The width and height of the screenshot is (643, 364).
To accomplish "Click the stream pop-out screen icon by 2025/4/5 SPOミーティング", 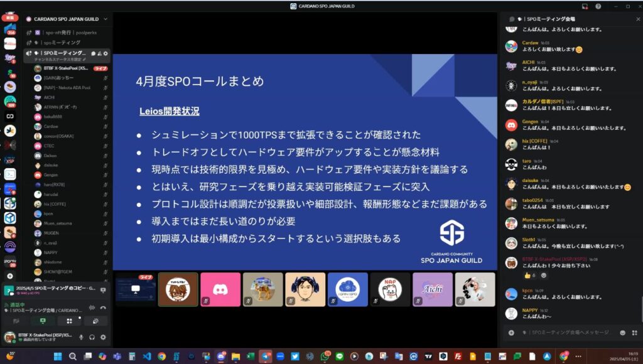I will coord(103,290).
